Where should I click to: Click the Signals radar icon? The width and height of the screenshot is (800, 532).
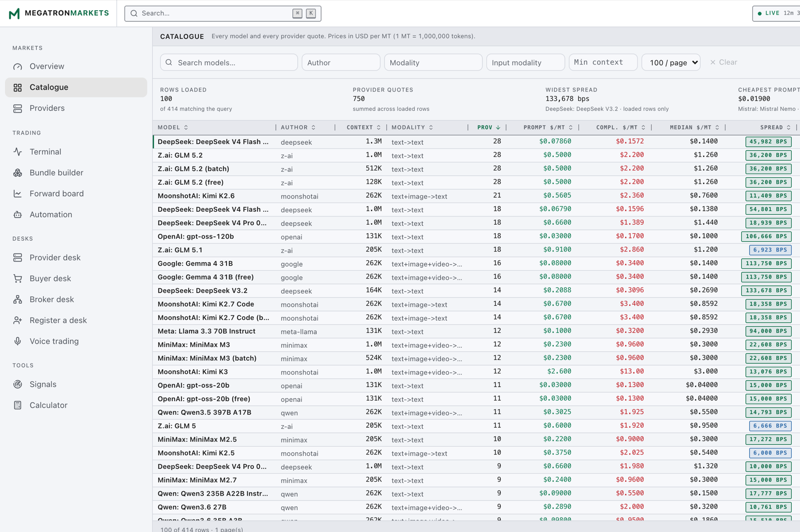[17, 384]
